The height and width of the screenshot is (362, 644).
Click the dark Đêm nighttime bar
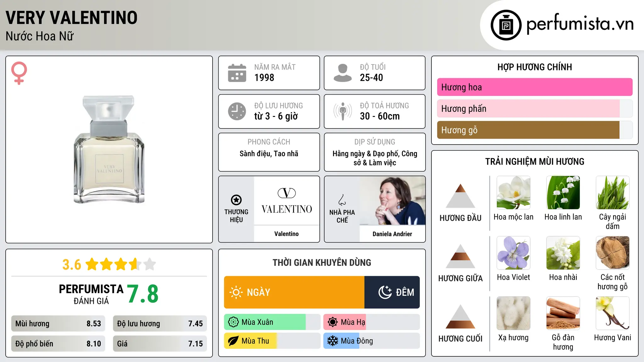point(392,292)
